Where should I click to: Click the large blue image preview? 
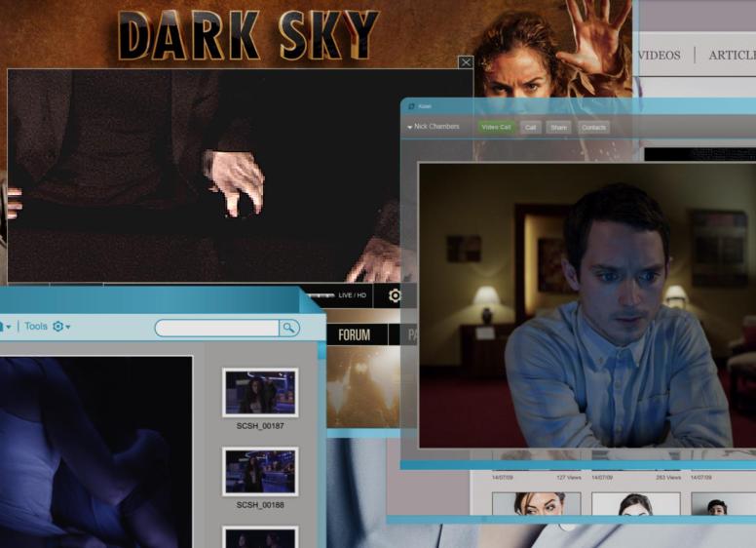pyautogui.click(x=95, y=452)
